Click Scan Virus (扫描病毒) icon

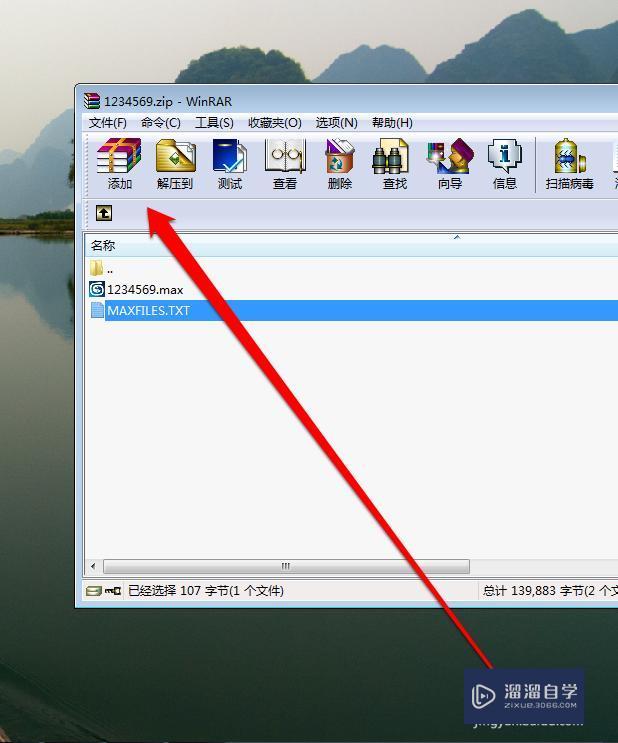tap(569, 163)
